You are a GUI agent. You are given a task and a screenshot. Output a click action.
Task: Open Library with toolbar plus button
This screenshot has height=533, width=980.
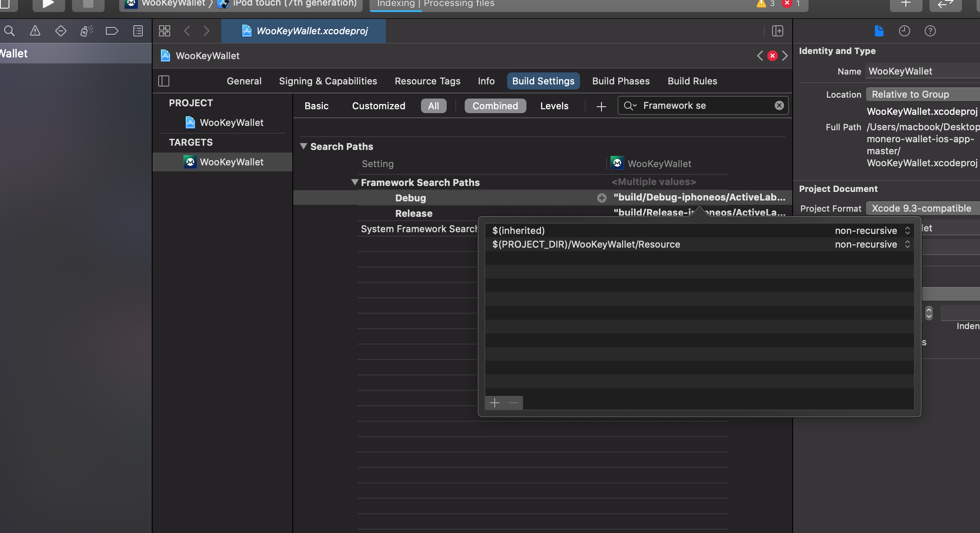point(906,4)
